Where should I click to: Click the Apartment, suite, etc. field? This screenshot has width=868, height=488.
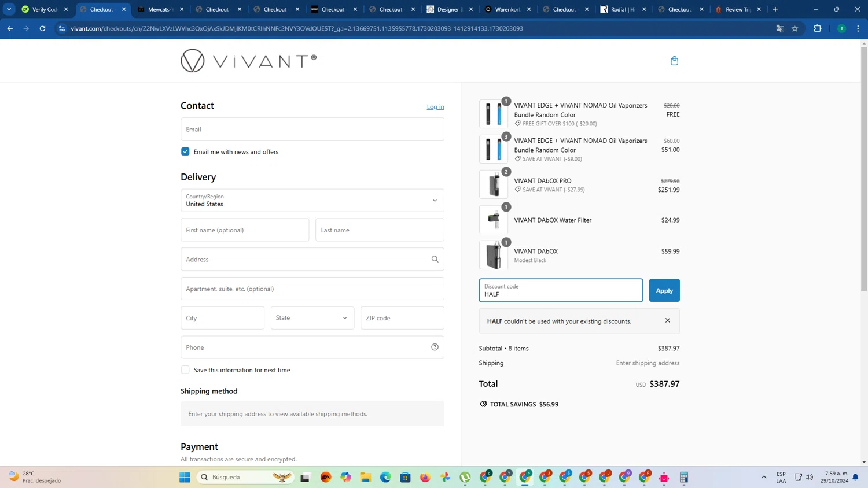click(312, 289)
